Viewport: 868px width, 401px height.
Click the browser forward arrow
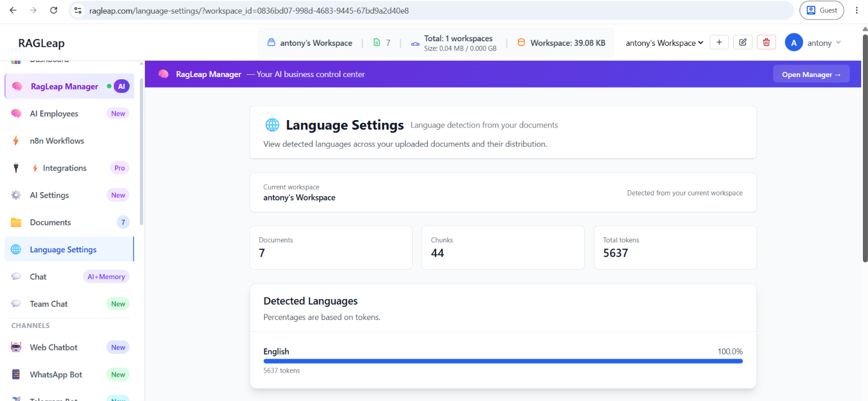pyautogui.click(x=33, y=10)
